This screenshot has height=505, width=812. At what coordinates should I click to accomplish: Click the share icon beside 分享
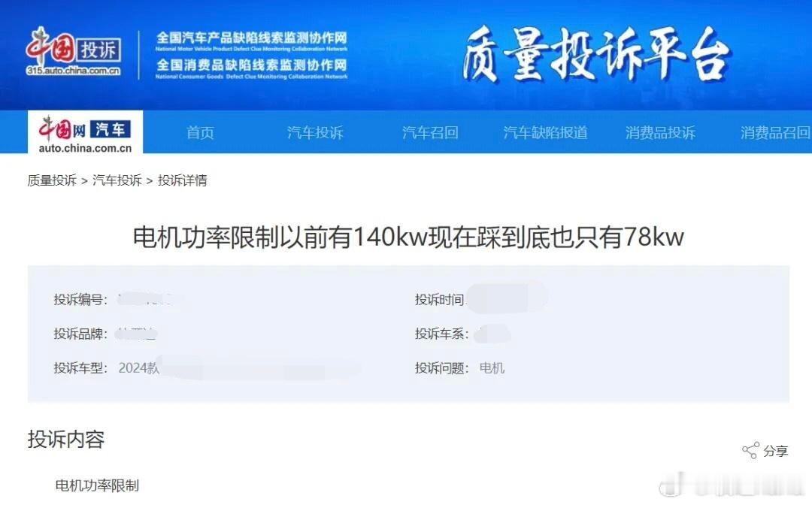coord(750,451)
